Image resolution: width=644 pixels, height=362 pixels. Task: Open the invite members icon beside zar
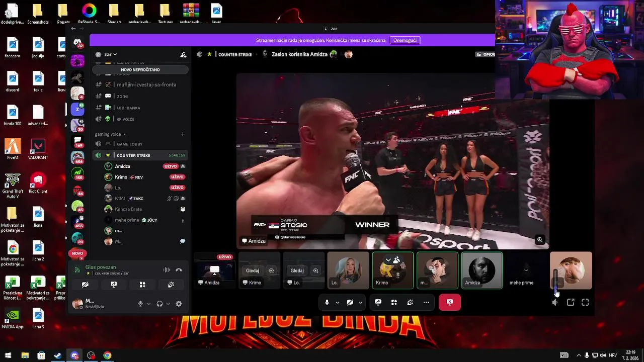point(183,54)
